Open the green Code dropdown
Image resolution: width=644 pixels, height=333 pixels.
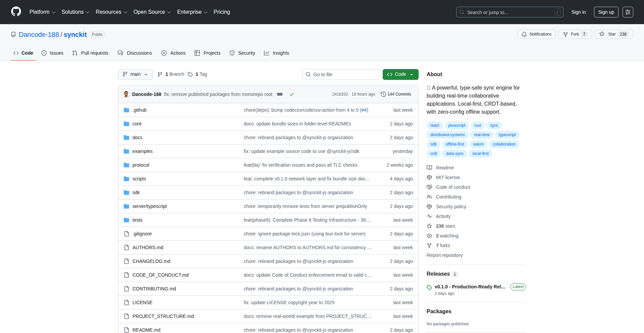pyautogui.click(x=400, y=74)
